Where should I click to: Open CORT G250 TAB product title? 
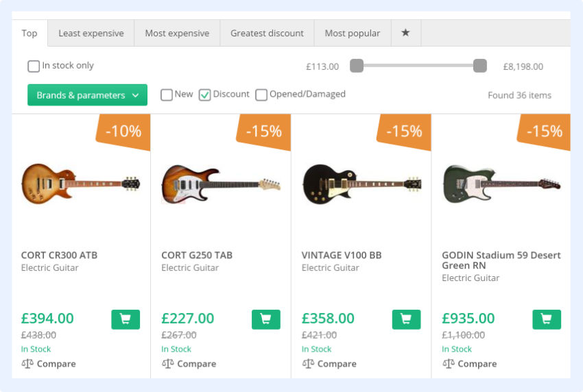click(197, 255)
